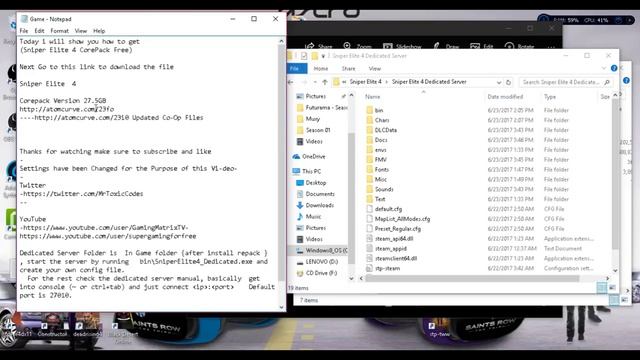
Task: Open Notepad Format menu
Action: 60,31
